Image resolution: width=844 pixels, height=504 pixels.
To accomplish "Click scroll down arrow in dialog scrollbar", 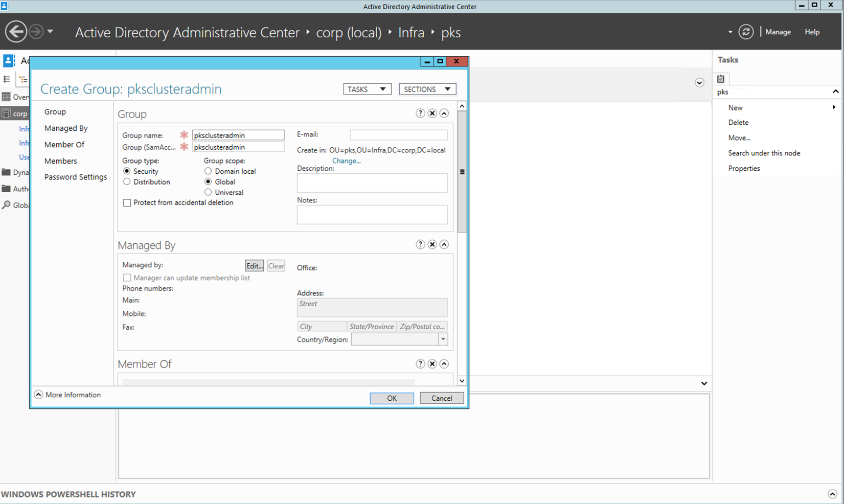I will [462, 380].
